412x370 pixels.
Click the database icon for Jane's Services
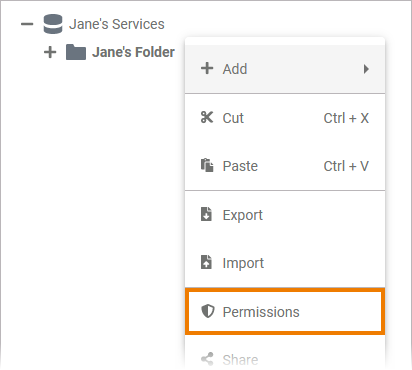tap(53, 24)
